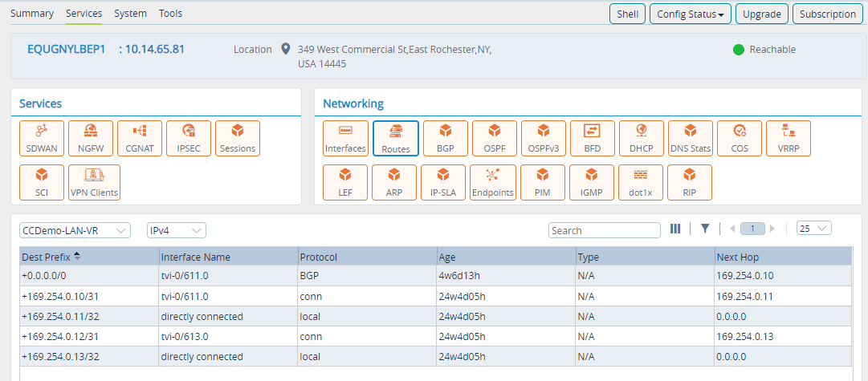This screenshot has width=868, height=381.
Task: Open the CCDemo-LAN-VR routing instance dropdown
Action: pos(75,230)
